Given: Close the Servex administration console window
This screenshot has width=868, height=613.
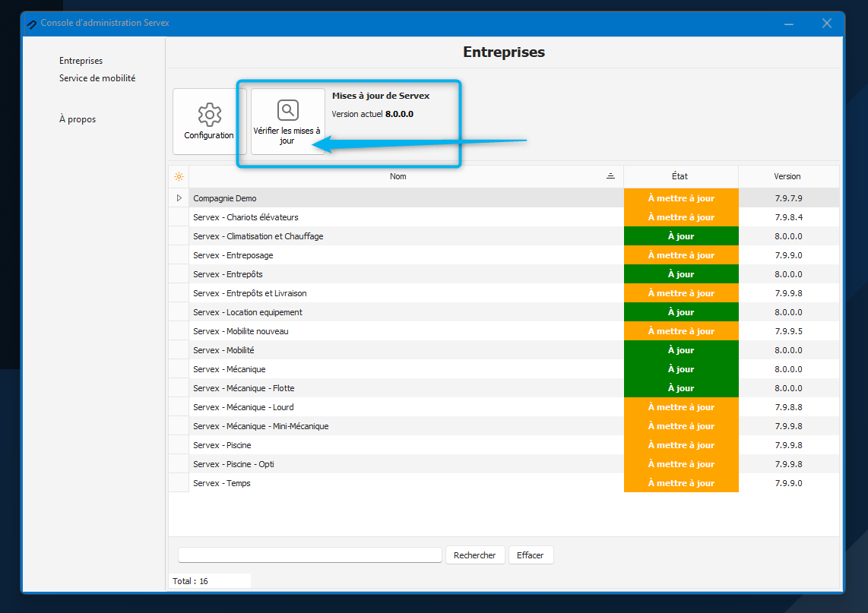Looking at the screenshot, I should coord(827,24).
